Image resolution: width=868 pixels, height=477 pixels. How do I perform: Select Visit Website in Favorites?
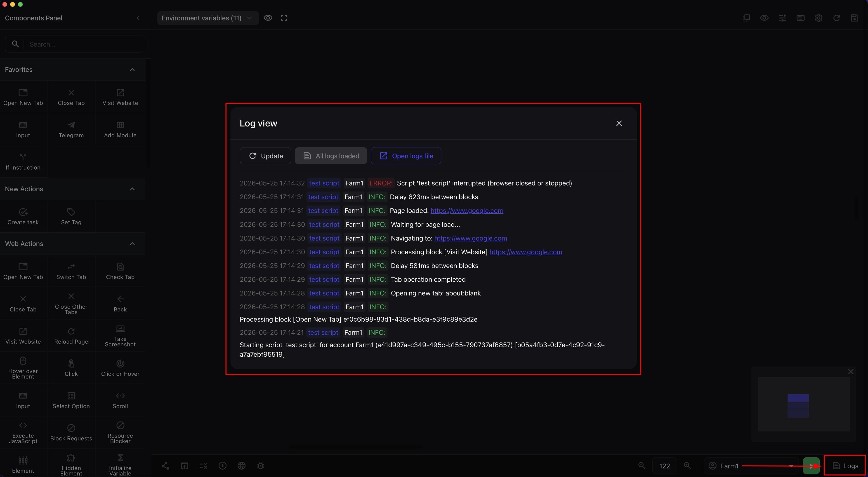pos(120,97)
